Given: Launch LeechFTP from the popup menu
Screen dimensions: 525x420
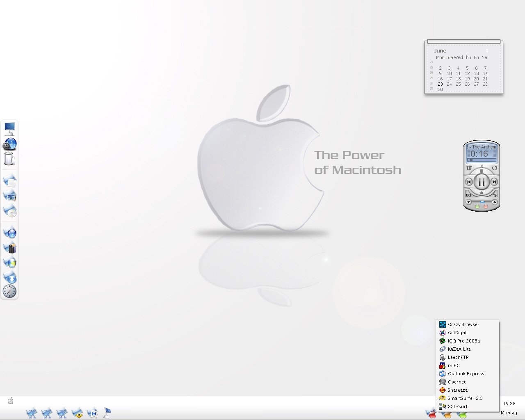Looking at the screenshot, I should 468,357.
